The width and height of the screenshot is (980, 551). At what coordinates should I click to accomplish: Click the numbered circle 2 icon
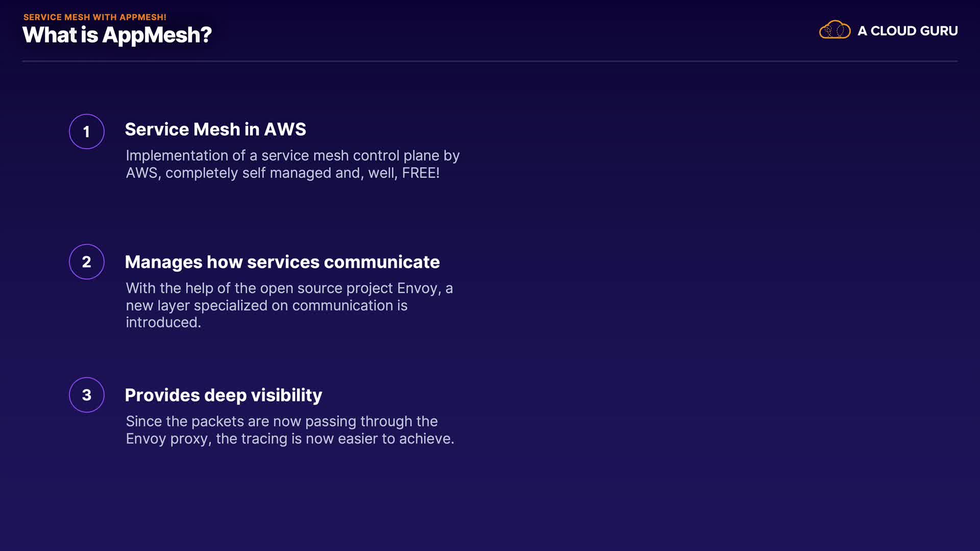click(x=87, y=262)
